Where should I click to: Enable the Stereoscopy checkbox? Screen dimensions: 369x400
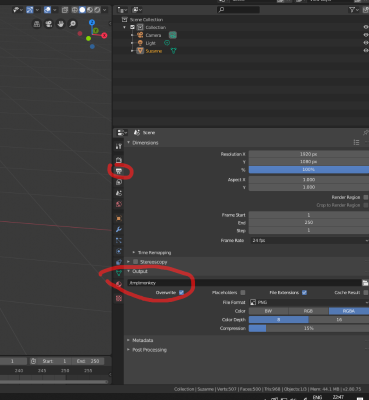pyautogui.click(x=135, y=262)
